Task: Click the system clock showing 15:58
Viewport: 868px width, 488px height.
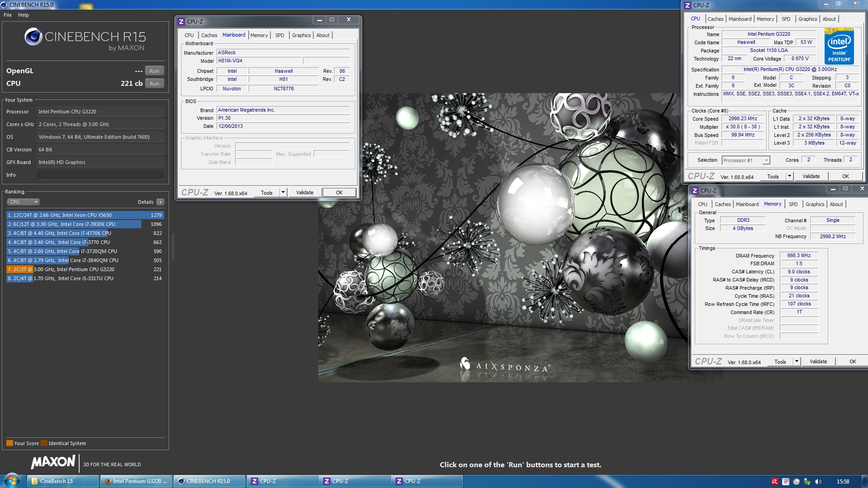Action: (x=843, y=482)
